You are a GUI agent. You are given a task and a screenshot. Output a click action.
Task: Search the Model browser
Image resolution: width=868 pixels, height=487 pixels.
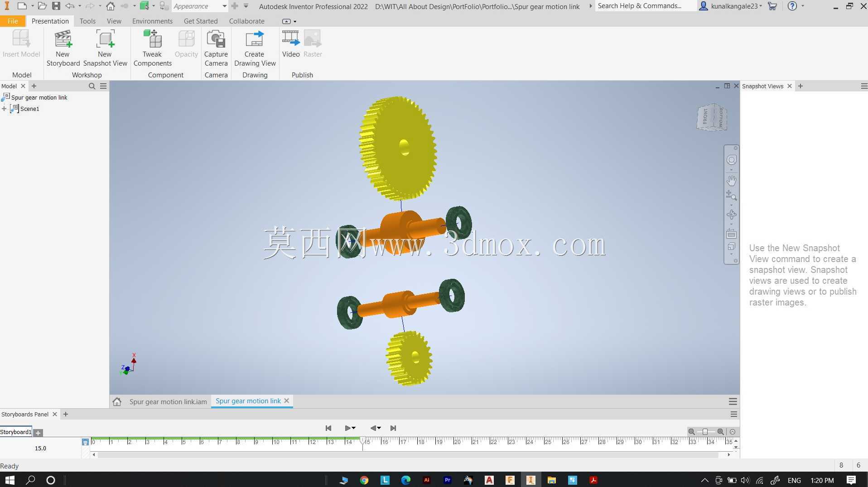click(92, 86)
